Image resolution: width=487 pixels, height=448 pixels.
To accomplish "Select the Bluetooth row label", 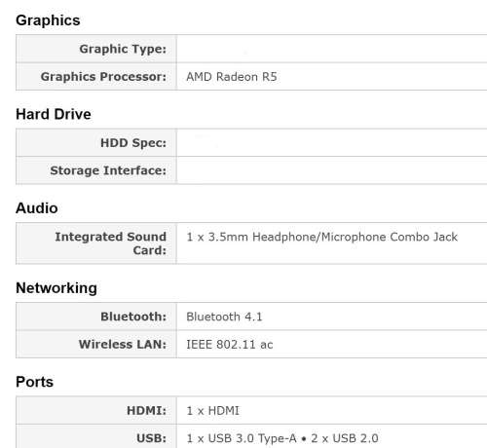I will click(x=133, y=317).
